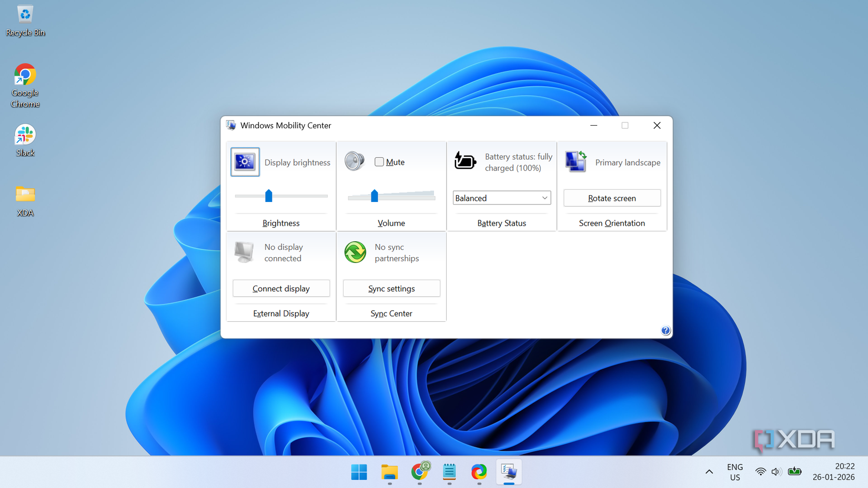
Task: Open Notepad from the taskbar
Action: [x=449, y=472]
